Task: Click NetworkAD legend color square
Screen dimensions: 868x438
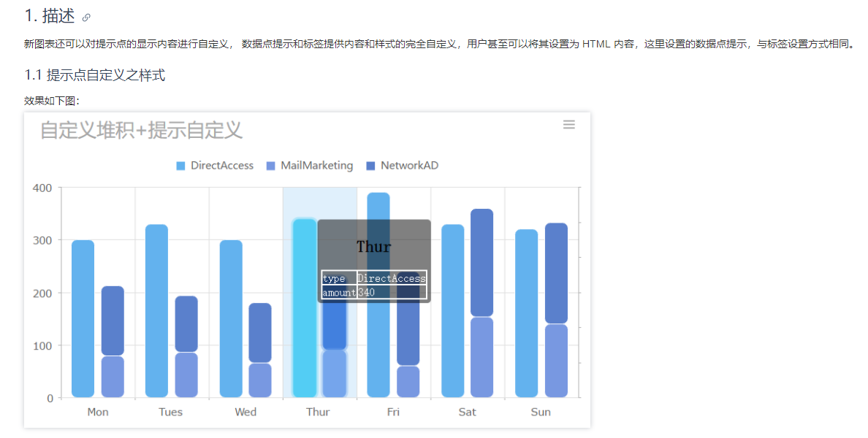Action: 371,166
